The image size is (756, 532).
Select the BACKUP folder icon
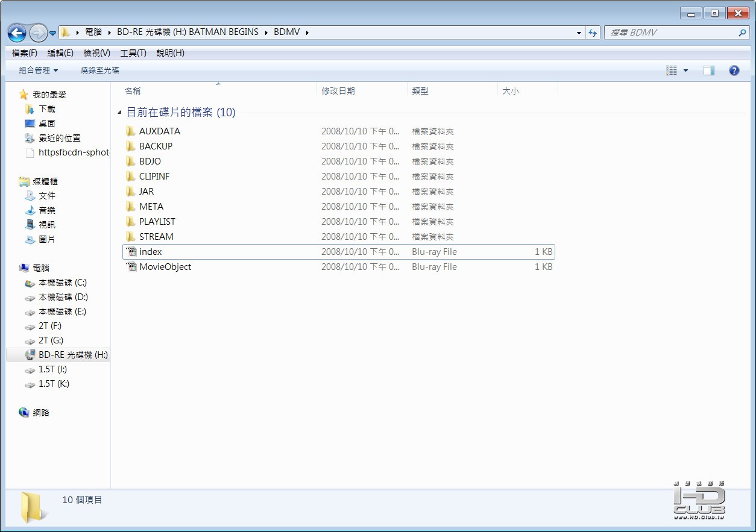[130, 146]
